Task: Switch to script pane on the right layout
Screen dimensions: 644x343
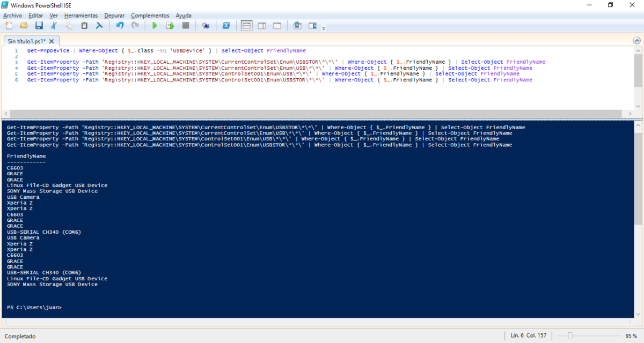Action: [262, 25]
